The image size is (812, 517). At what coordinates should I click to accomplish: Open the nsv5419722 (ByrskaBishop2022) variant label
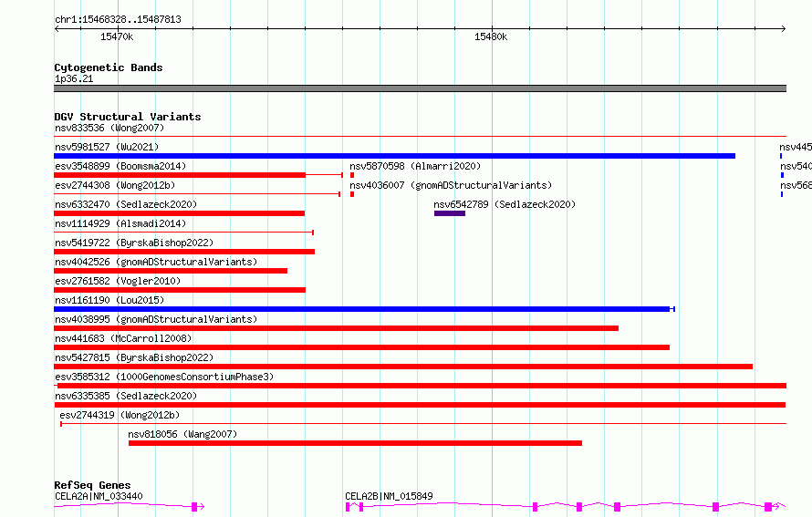click(x=134, y=243)
